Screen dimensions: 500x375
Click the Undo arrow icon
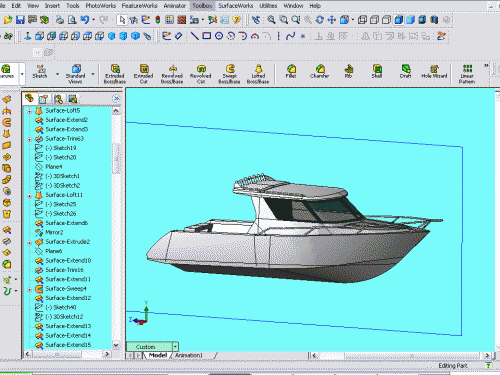tap(85, 20)
